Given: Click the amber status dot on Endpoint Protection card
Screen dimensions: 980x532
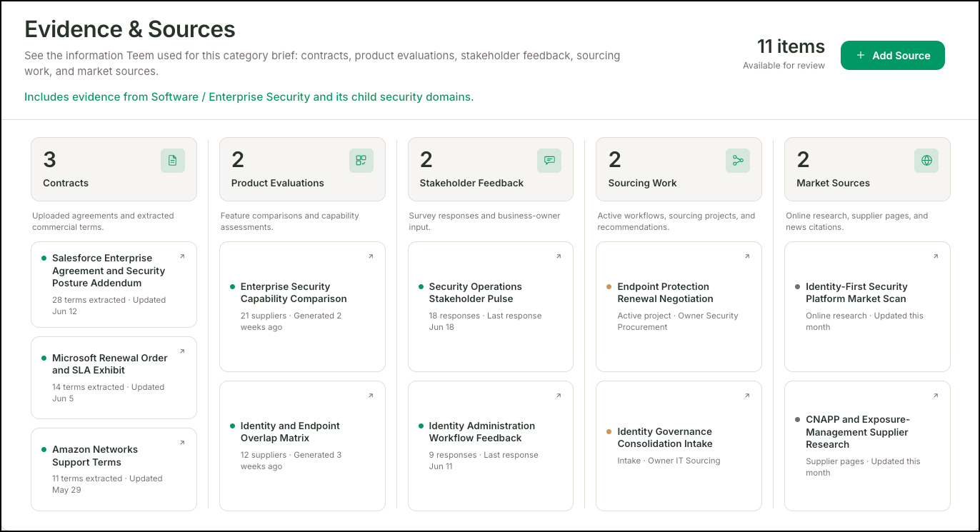Looking at the screenshot, I should 609,287.
